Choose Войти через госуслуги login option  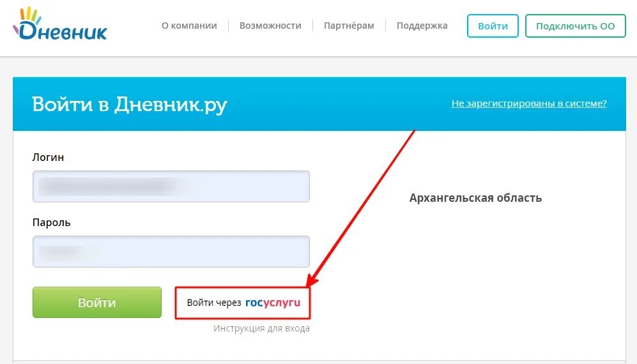tap(243, 303)
